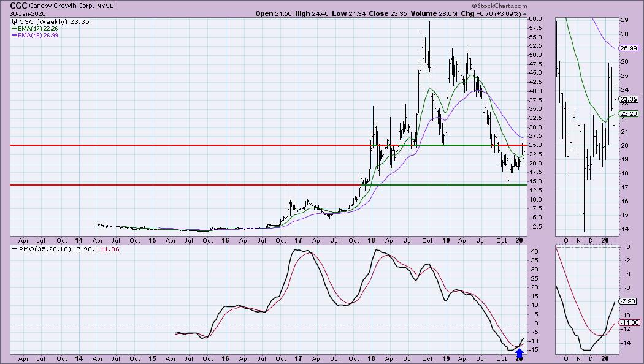Select the company name Canopy Growth Corp.
This screenshot has width=644, height=364.
[x=61, y=6]
